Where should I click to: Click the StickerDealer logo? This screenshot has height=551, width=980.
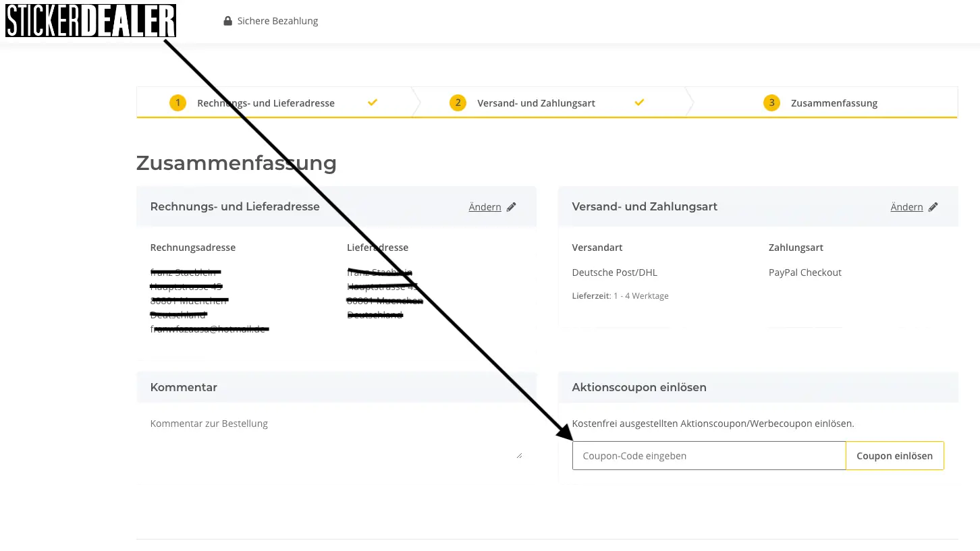click(90, 20)
